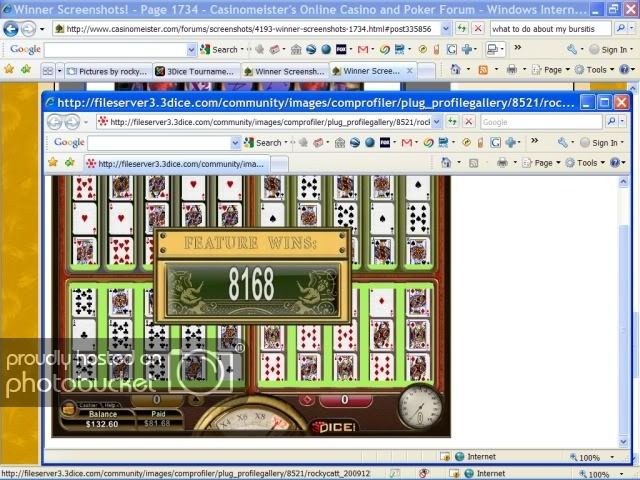
Task: Open recent pages dropdown next to outer forward button
Action: click(42, 29)
